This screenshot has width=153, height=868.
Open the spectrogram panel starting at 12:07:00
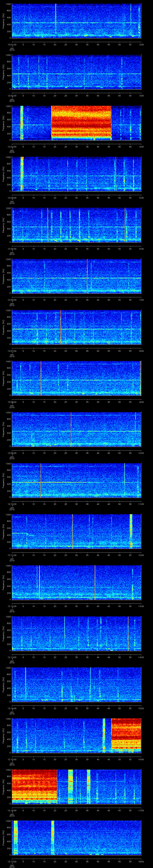tap(77, 327)
